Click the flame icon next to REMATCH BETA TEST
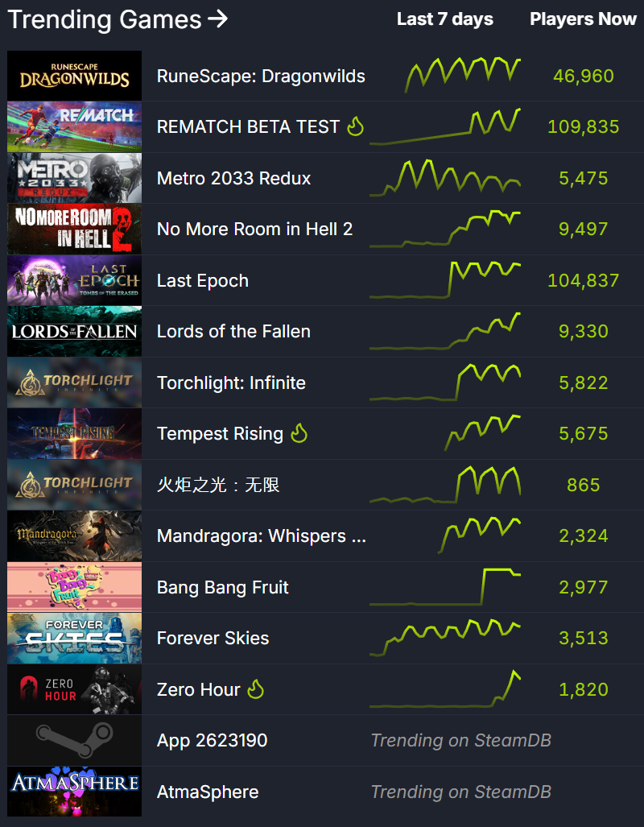This screenshot has width=644, height=827. tap(356, 126)
